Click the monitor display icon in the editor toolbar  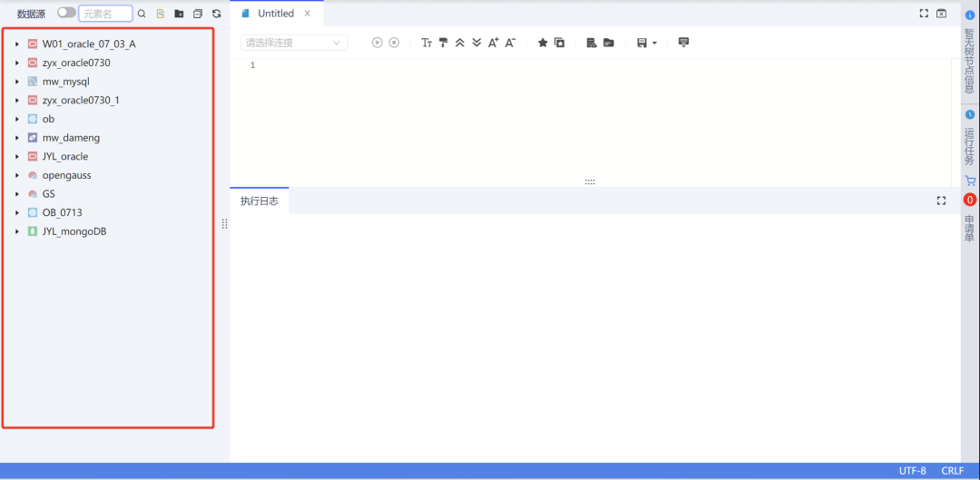684,43
